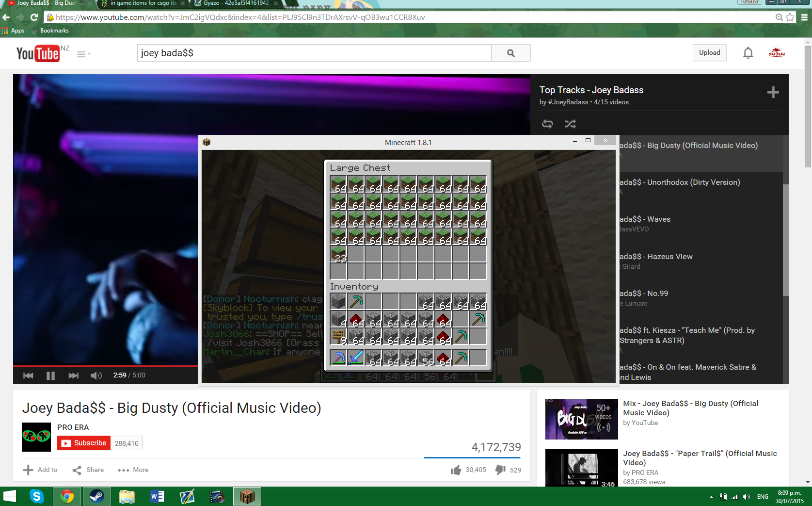Save the Top Tracks playlist with the plus icon
This screenshot has width=812, height=506.
tap(773, 92)
